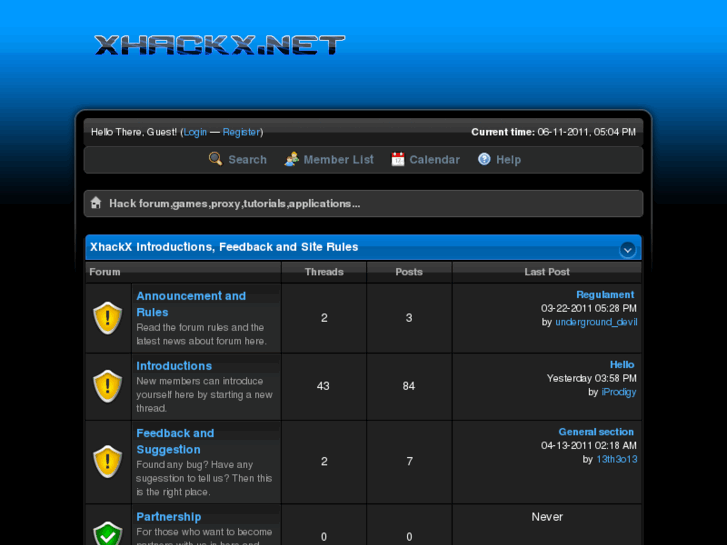The height and width of the screenshot is (545, 727).
Task: Click the Never text in Partnership row
Action: point(547,517)
